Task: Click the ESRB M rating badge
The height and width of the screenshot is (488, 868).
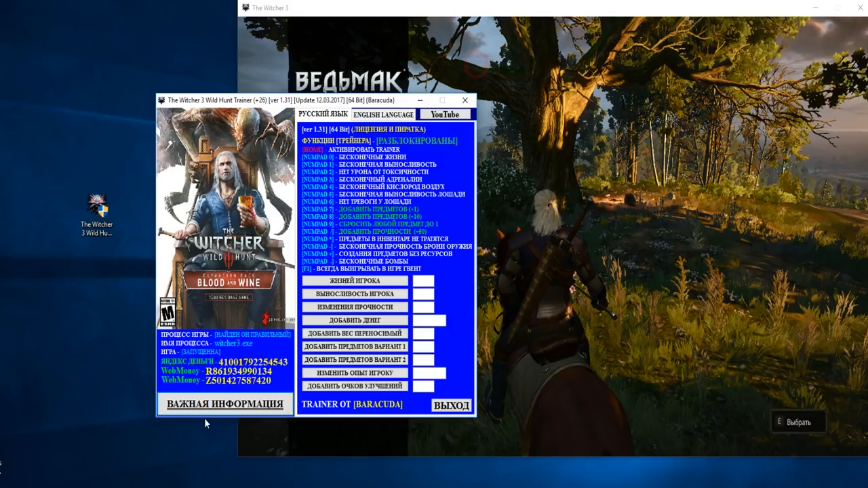Action: (x=167, y=312)
